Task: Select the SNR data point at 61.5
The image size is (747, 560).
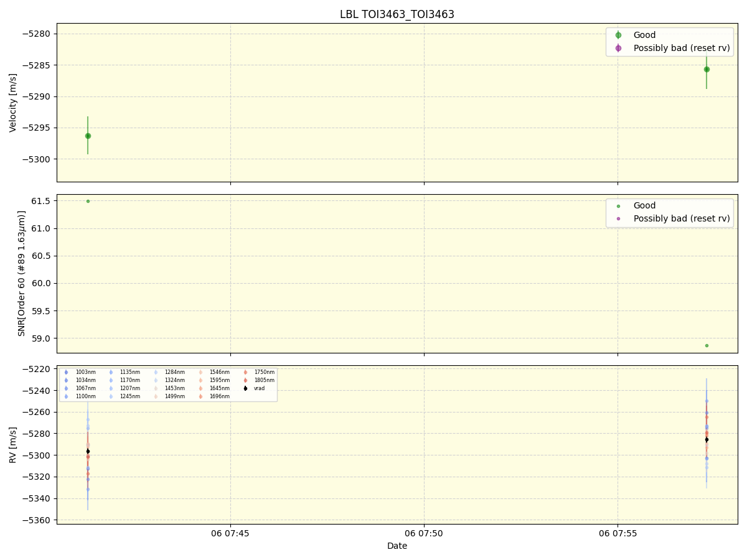Action: (x=88, y=201)
